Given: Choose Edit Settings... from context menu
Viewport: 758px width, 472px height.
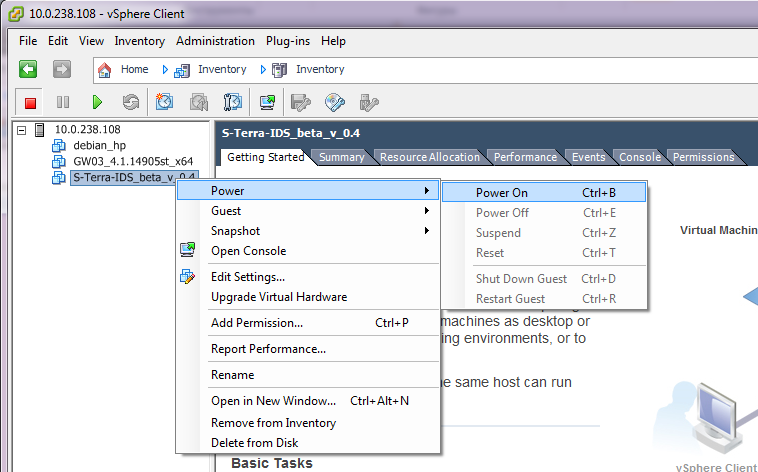Looking at the screenshot, I should [308, 277].
